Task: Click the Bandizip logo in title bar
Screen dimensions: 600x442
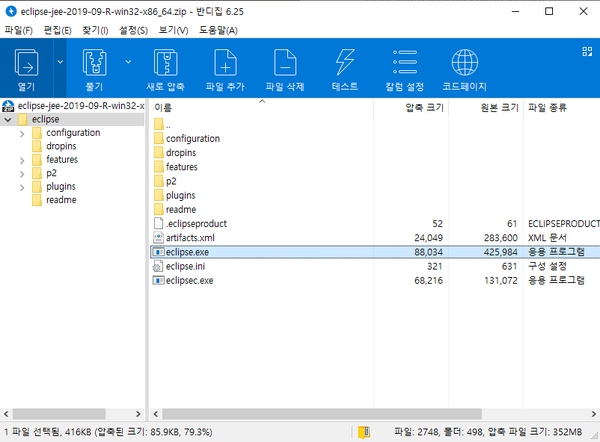Action: (x=11, y=11)
